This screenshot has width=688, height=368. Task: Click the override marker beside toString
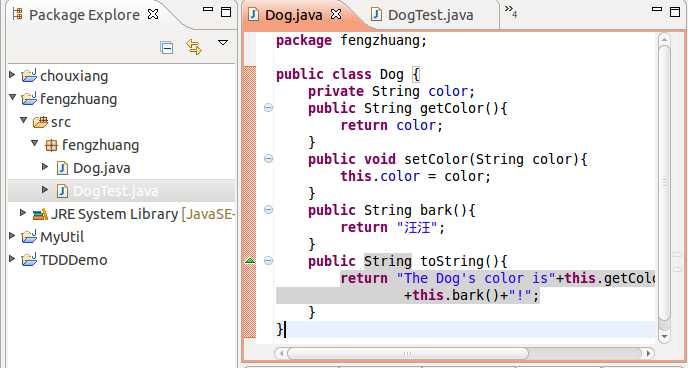pyautogui.click(x=250, y=261)
